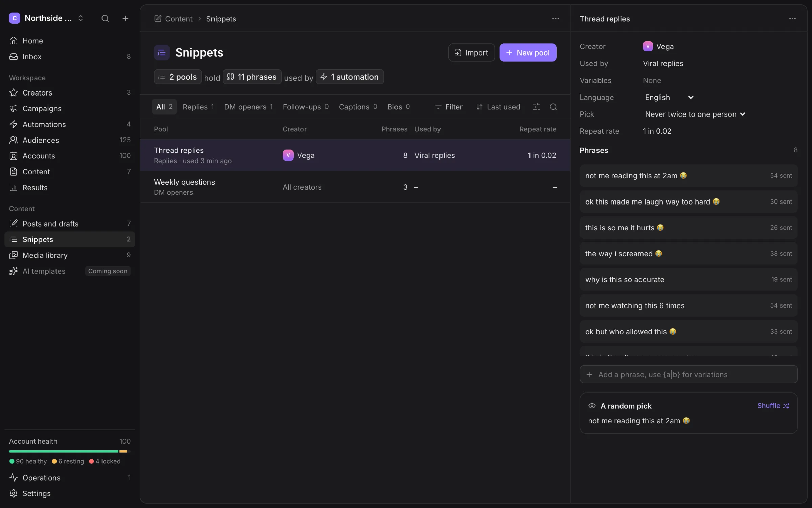812x508 pixels.
Task: Select the Weekly questions pool row
Action: [x=355, y=187]
